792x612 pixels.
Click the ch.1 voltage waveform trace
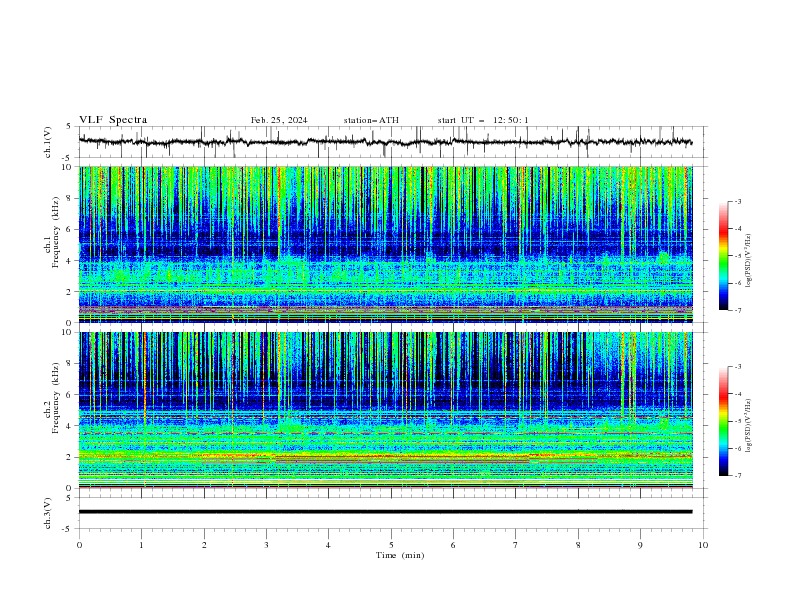(385, 142)
